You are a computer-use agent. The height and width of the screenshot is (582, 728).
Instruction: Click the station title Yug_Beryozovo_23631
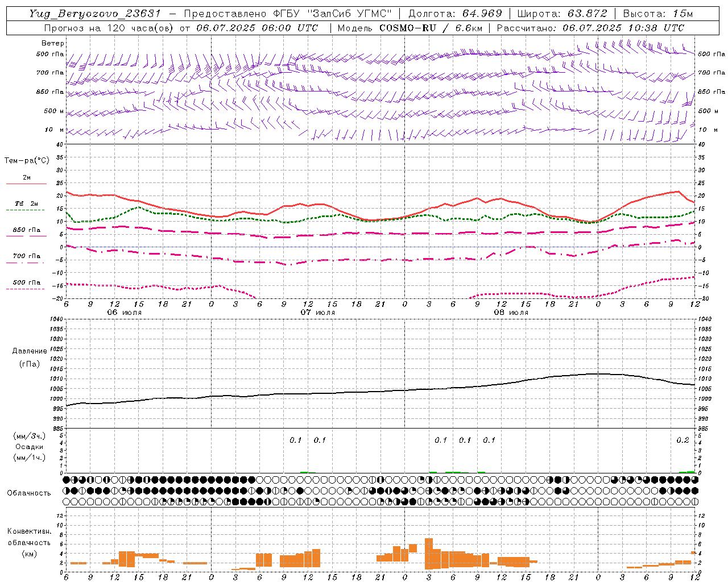click(x=95, y=14)
